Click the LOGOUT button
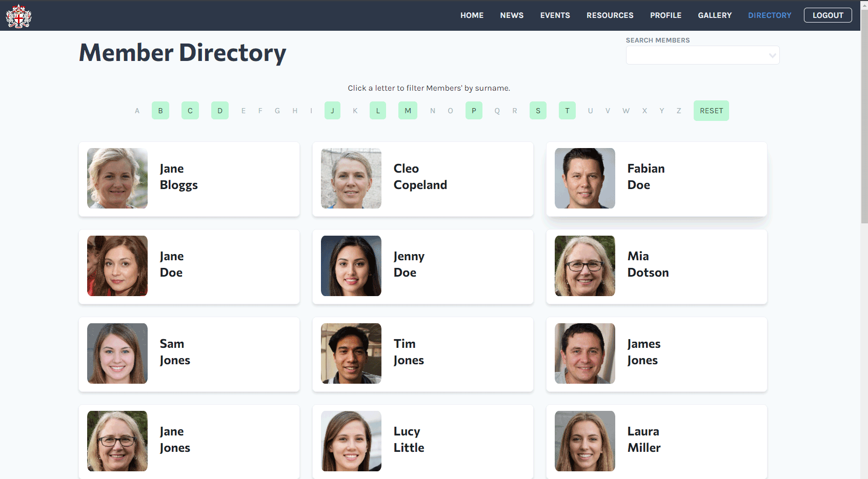Viewport: 868px width, 479px height. point(827,15)
